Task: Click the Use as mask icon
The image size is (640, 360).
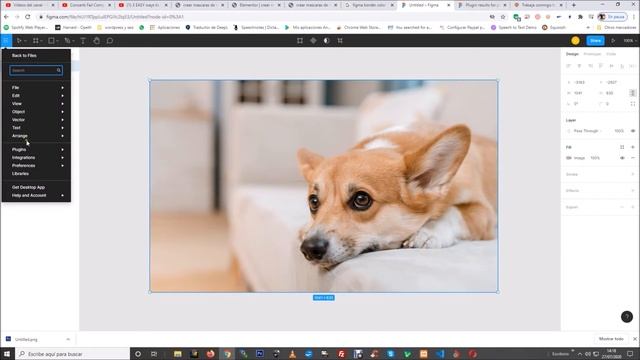Action: (327, 40)
